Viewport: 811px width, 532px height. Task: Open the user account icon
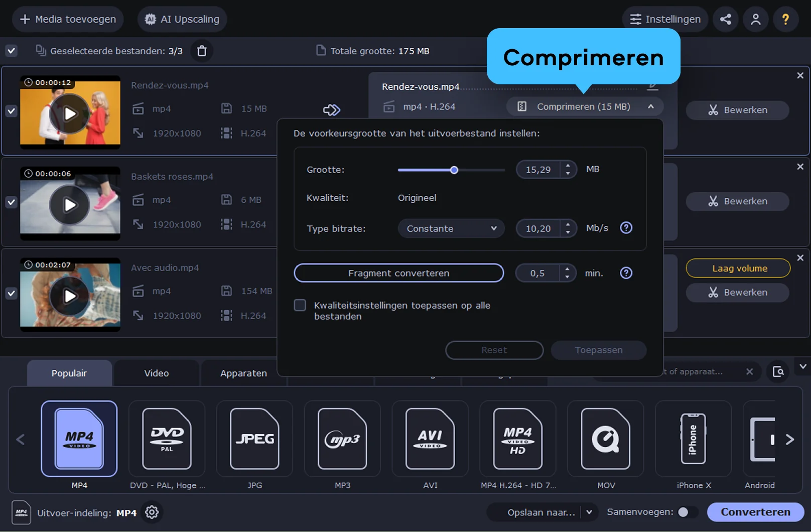[x=755, y=19]
